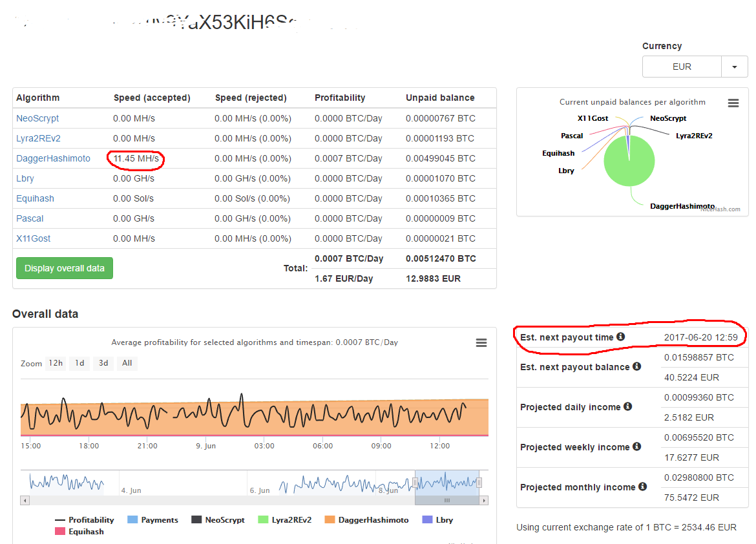The height and width of the screenshot is (544, 756).
Task: Click info icon for Projected daily income
Action: (x=627, y=406)
